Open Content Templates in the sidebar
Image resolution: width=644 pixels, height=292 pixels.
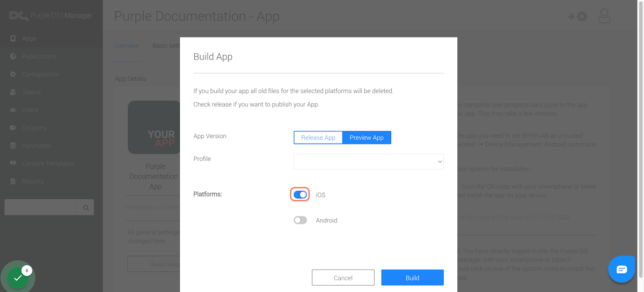coord(48,163)
